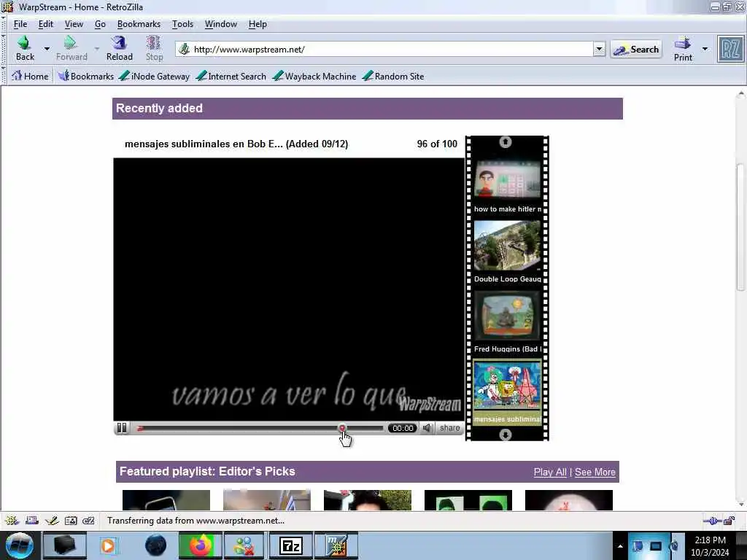Click the See More link

point(595,472)
